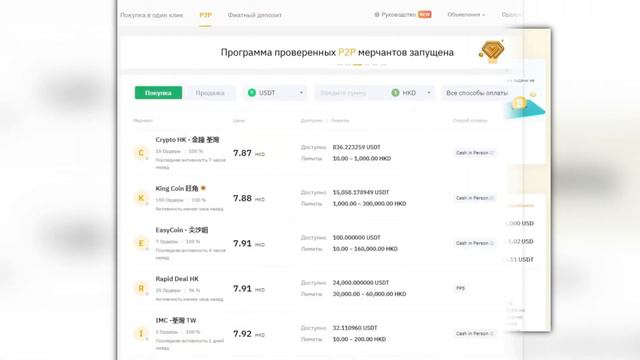Click the 7.88 HKD price
Image resolution: width=640 pixels, height=360 pixels.
tap(249, 198)
